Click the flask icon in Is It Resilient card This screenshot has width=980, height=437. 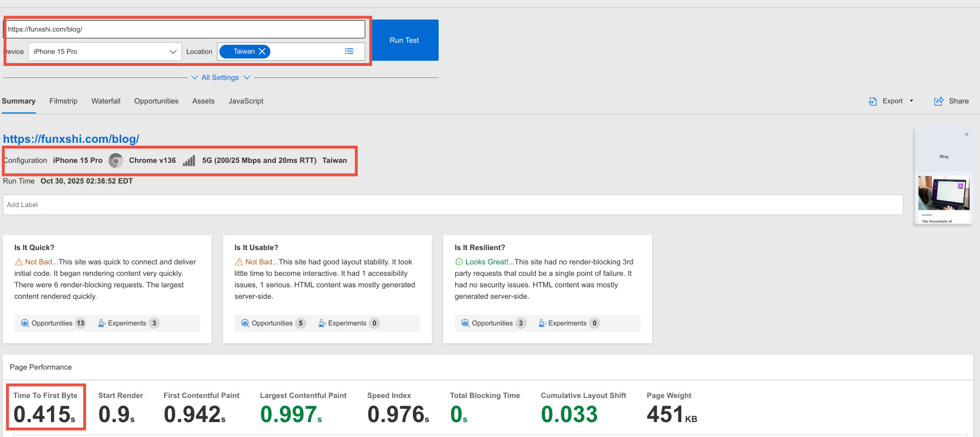[542, 323]
